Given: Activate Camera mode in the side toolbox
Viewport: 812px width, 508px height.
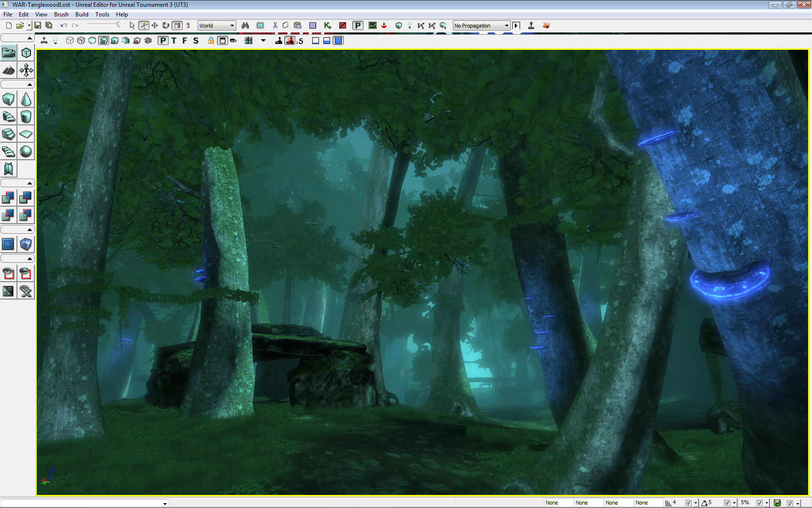Looking at the screenshot, I should pyautogui.click(x=9, y=53).
